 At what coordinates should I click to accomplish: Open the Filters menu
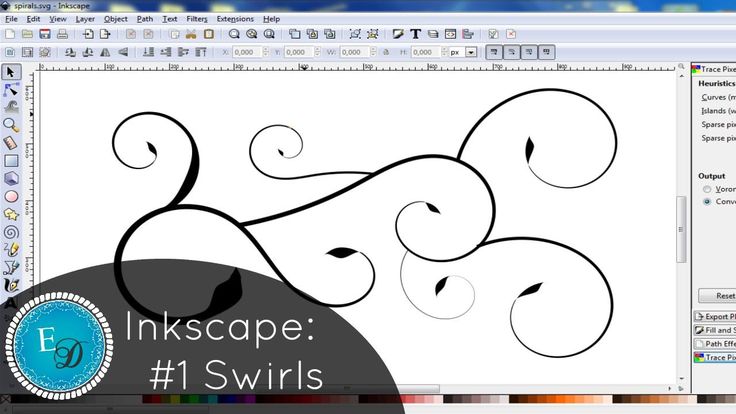(197, 19)
